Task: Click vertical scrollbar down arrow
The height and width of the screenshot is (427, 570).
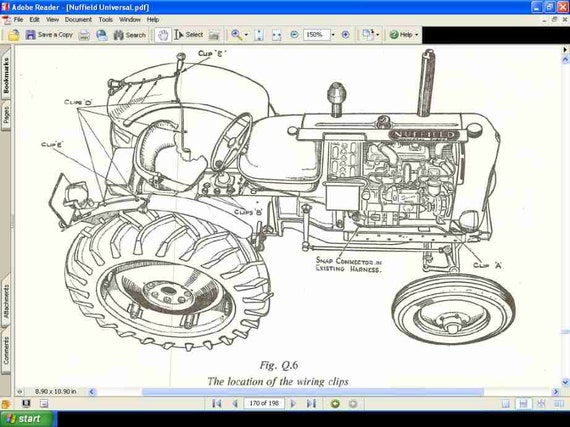Action: (x=565, y=382)
